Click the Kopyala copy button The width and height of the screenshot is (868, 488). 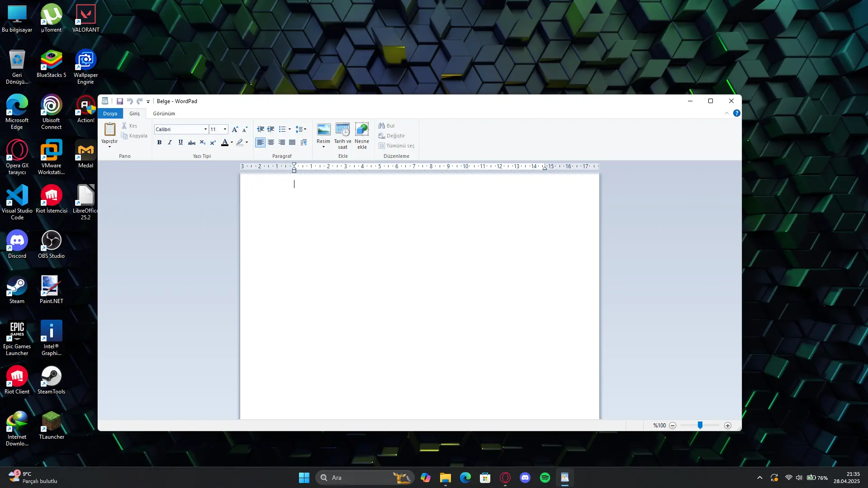(134, 136)
